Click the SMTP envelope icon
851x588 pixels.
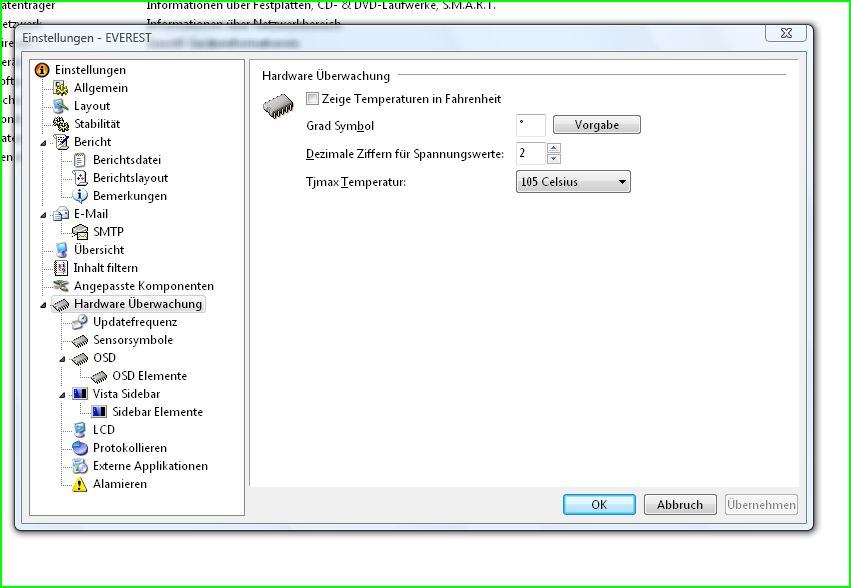click(80, 232)
